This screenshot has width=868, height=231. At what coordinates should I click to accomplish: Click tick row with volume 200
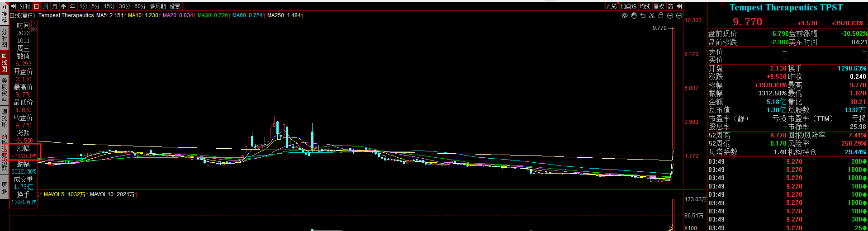(x=787, y=161)
